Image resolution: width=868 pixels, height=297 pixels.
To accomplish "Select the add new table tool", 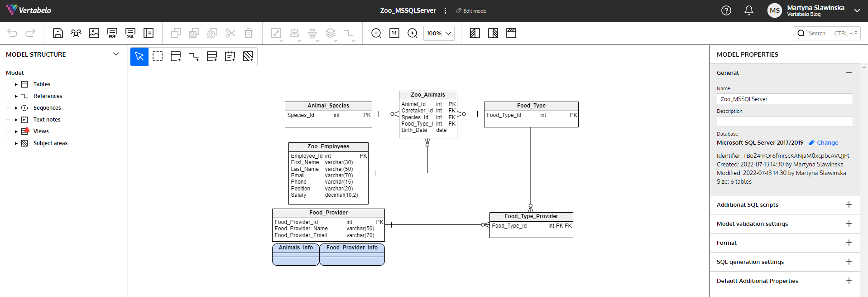I will point(176,56).
